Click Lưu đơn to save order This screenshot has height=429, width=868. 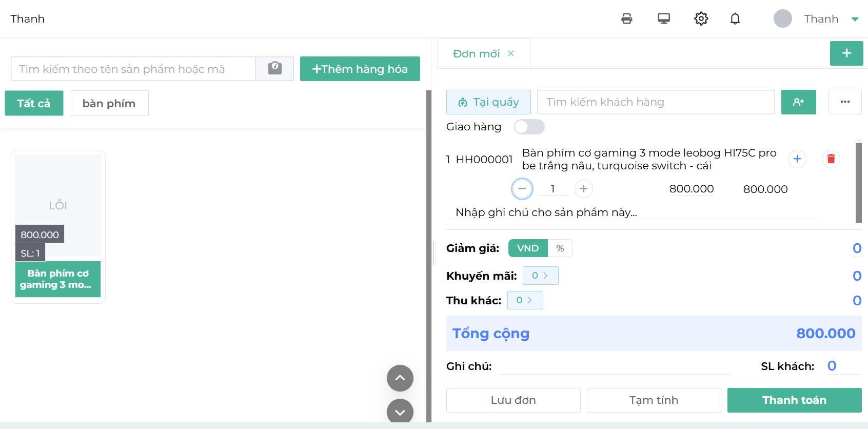(x=513, y=400)
